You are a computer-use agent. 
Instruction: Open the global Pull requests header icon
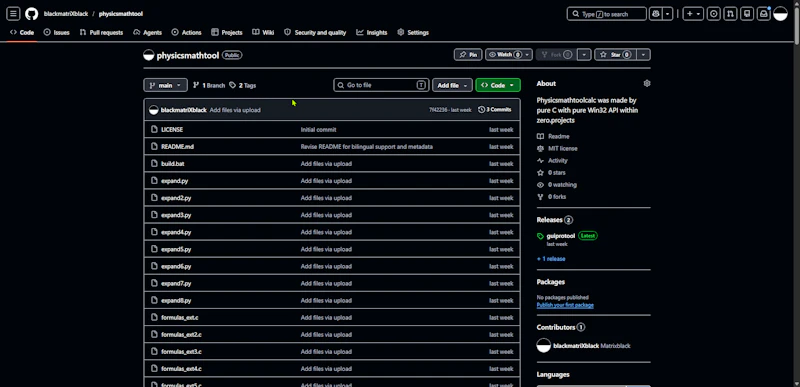[730, 14]
